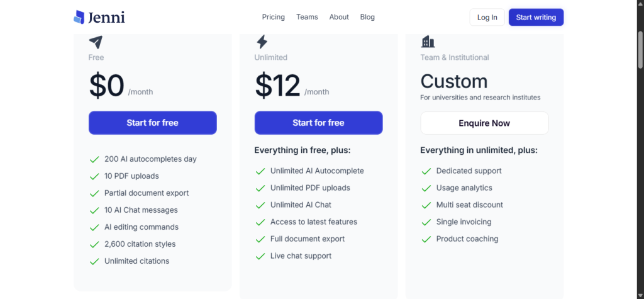Screen dimensions: 644x299
Task: Click checkmark next to Unlimited citations
Action: pos(94,261)
